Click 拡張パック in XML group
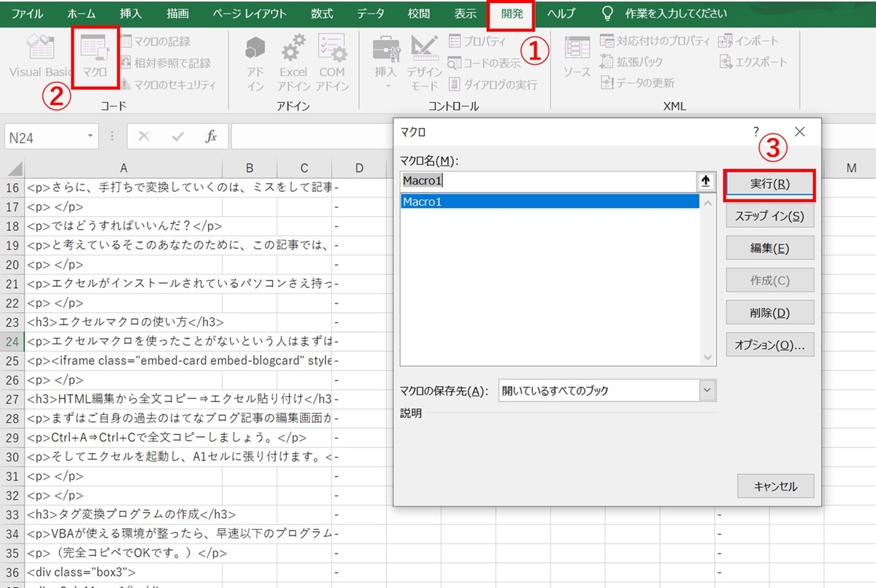This screenshot has height=588, width=876. click(631, 62)
